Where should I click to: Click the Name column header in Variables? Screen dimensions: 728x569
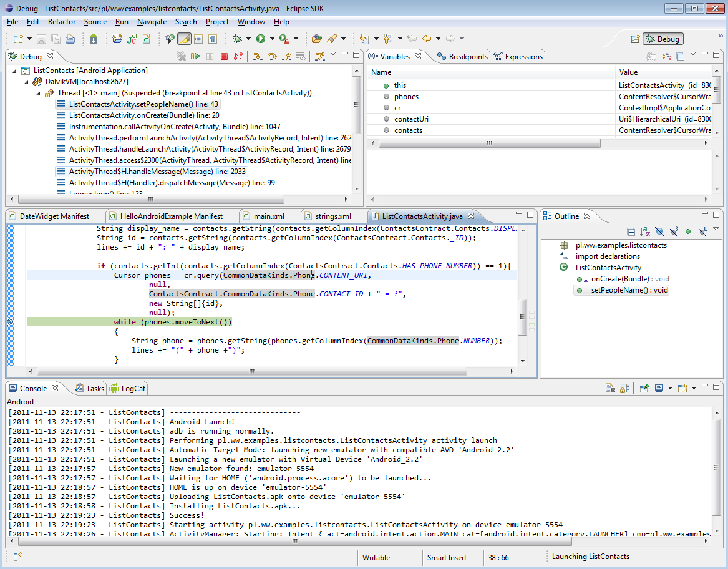[x=491, y=72]
